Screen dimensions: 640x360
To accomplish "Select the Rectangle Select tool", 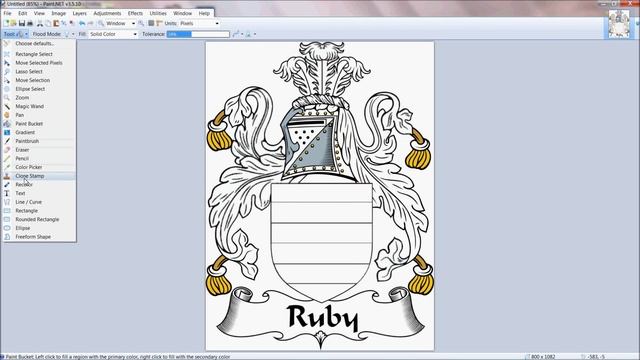I will pos(39,54).
